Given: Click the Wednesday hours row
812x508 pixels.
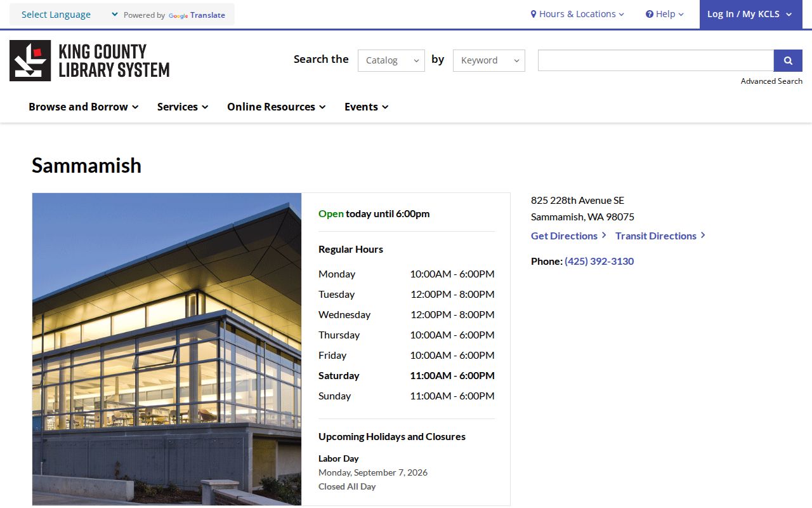Looking at the screenshot, I should pyautogui.click(x=407, y=314).
